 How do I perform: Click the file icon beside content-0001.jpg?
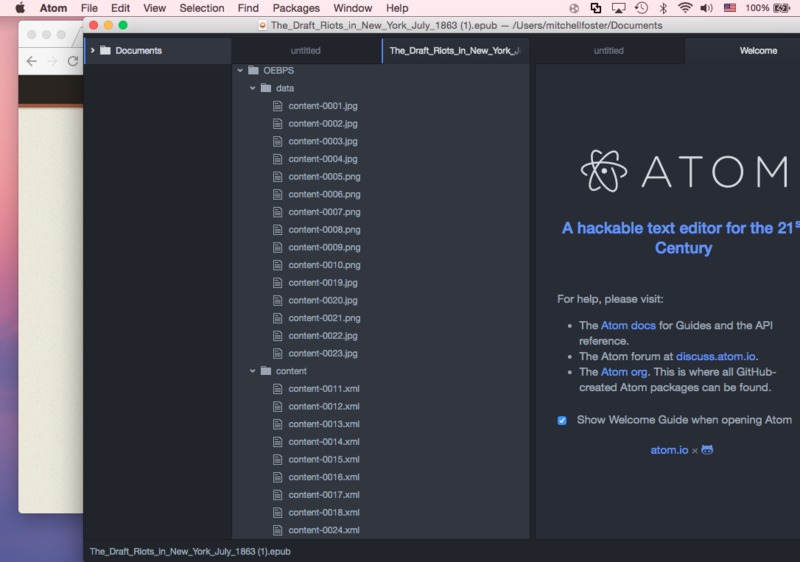click(x=277, y=106)
